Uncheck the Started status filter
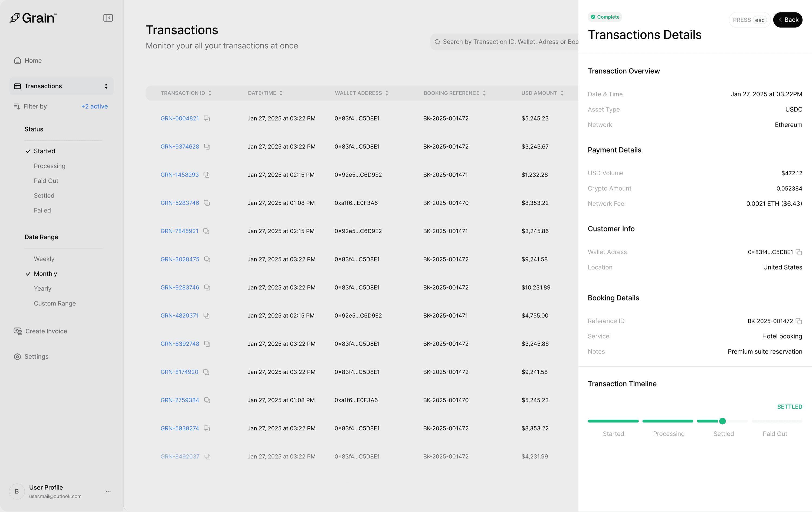This screenshot has width=812, height=512. [x=44, y=151]
